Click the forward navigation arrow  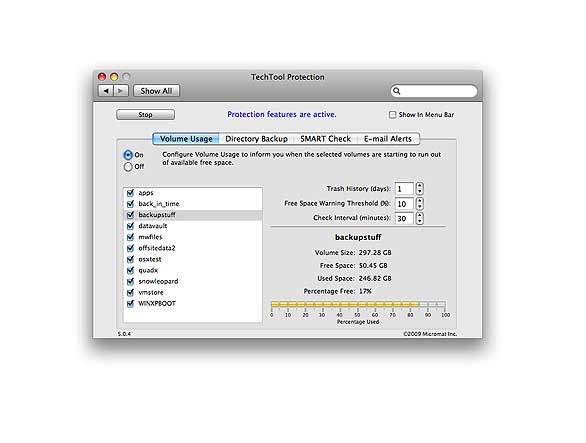click(121, 91)
